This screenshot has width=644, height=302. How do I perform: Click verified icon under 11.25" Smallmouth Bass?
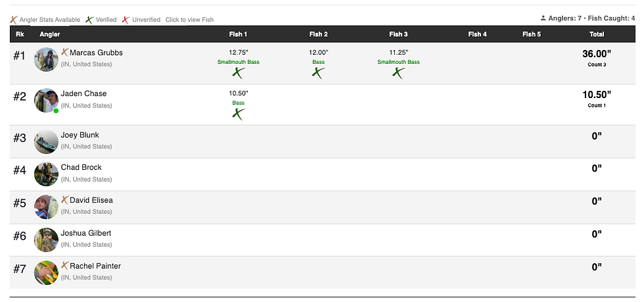(x=398, y=73)
